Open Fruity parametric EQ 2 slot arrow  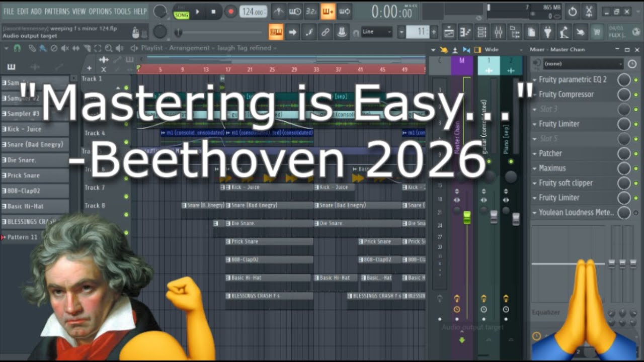[534, 79]
